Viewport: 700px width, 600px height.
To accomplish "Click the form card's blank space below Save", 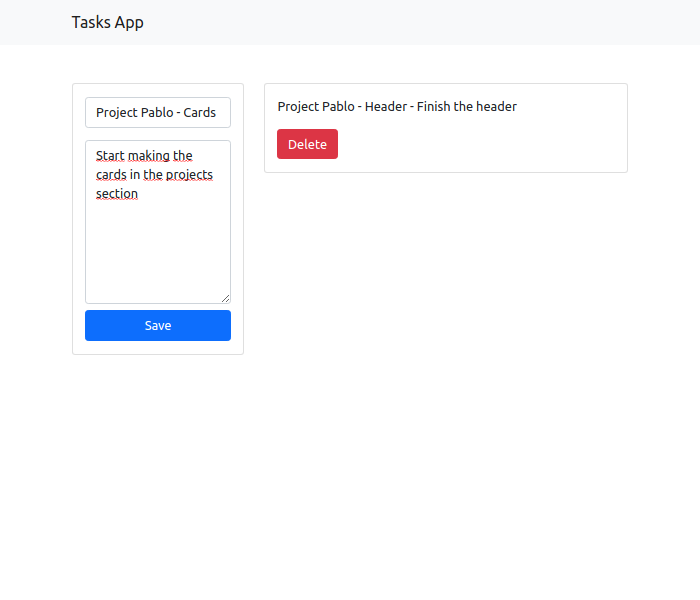I will (158, 347).
